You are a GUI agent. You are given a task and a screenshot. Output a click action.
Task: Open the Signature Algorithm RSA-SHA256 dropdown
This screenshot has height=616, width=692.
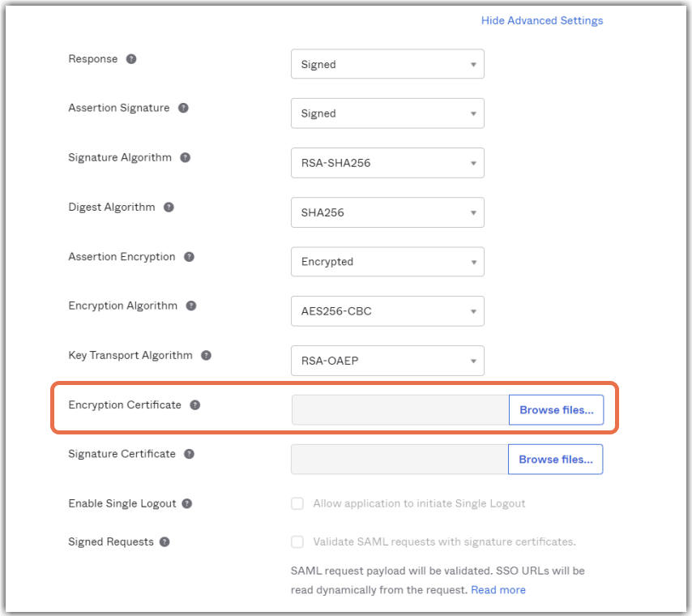(387, 164)
